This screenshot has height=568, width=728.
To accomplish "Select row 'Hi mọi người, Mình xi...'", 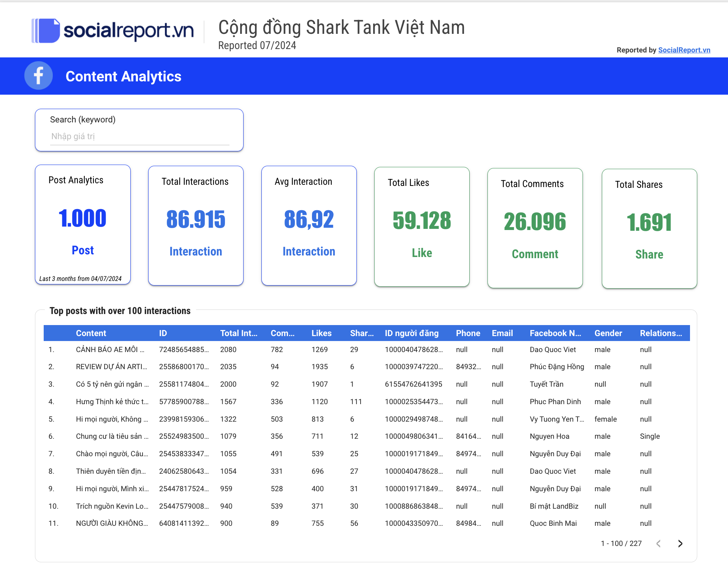I will [x=367, y=489].
